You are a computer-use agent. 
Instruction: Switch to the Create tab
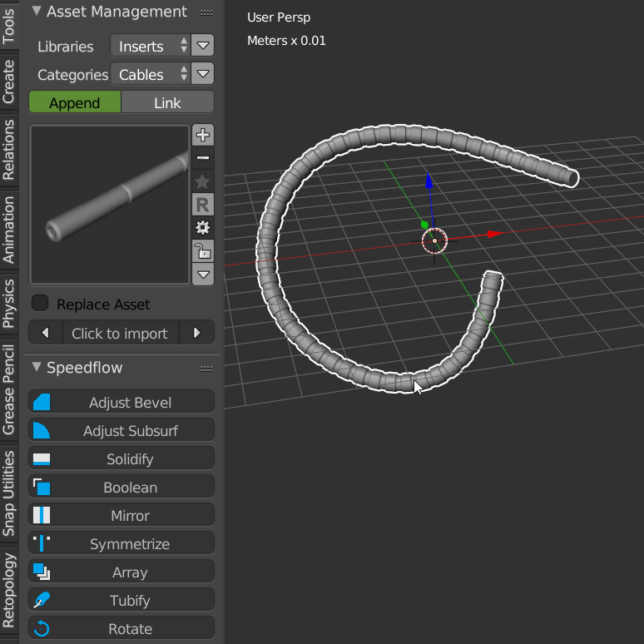tap(8, 82)
